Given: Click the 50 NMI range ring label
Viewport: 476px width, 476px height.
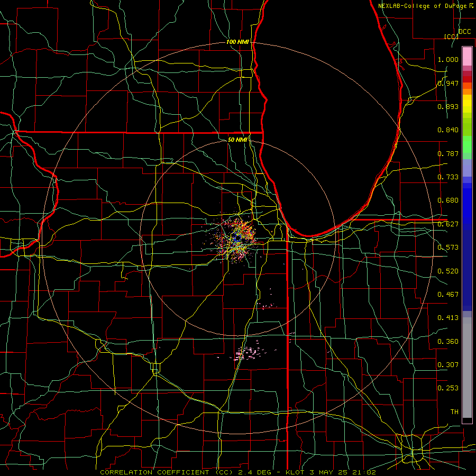Looking at the screenshot, I should point(237,140).
